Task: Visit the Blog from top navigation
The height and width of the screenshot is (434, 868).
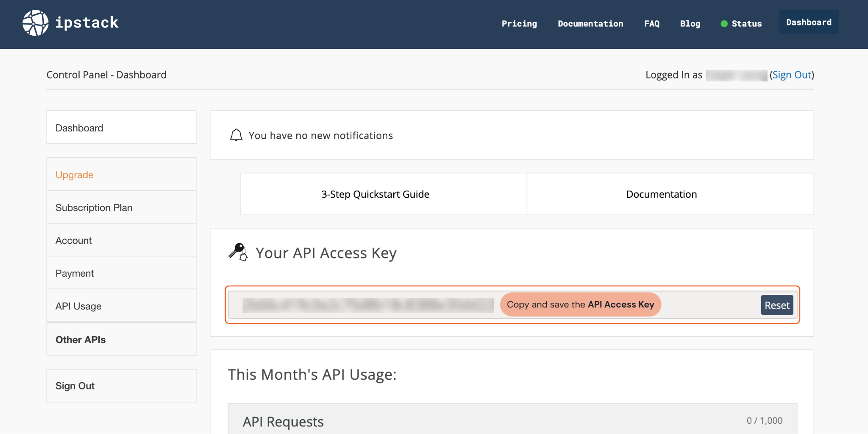Action: pos(690,24)
